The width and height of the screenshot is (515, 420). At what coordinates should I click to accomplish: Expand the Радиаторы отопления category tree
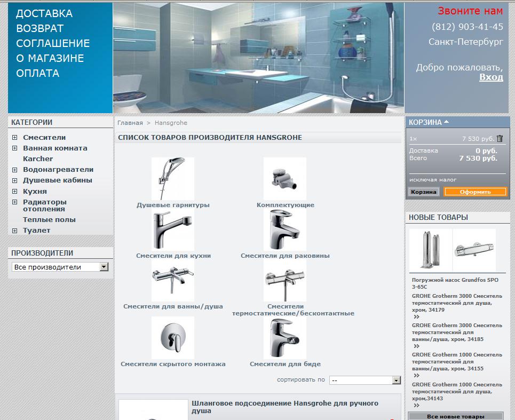click(14, 202)
